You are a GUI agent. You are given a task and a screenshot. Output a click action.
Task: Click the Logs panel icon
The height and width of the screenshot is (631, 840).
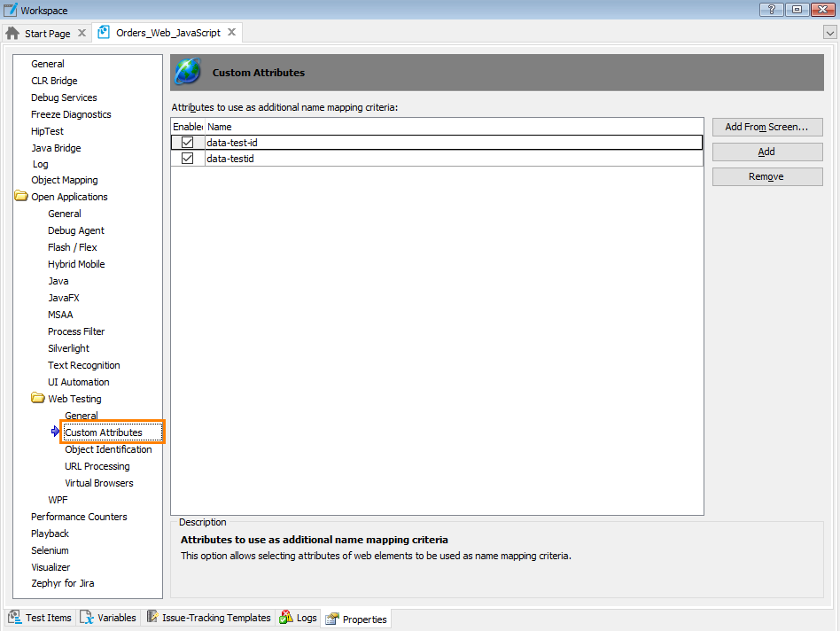(285, 618)
